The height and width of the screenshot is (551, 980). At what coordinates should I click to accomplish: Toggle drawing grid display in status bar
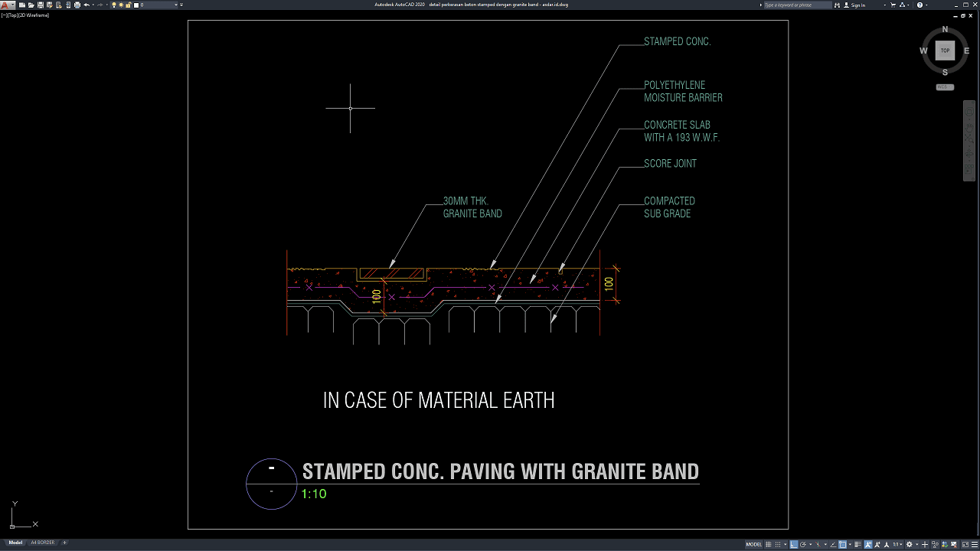pyautogui.click(x=769, y=545)
